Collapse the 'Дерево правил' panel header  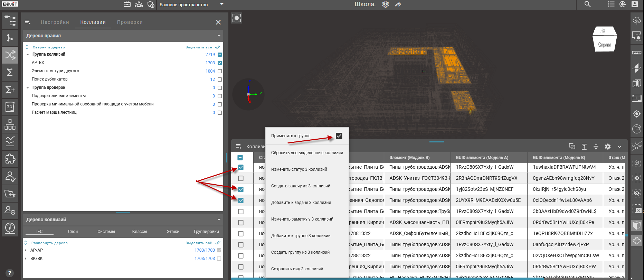(219, 36)
